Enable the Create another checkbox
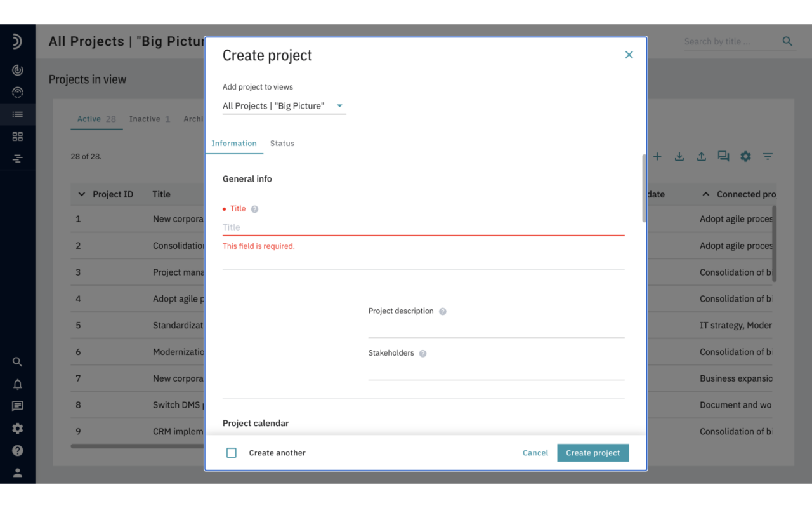Image resolution: width=812 pixels, height=508 pixels. tap(231, 452)
